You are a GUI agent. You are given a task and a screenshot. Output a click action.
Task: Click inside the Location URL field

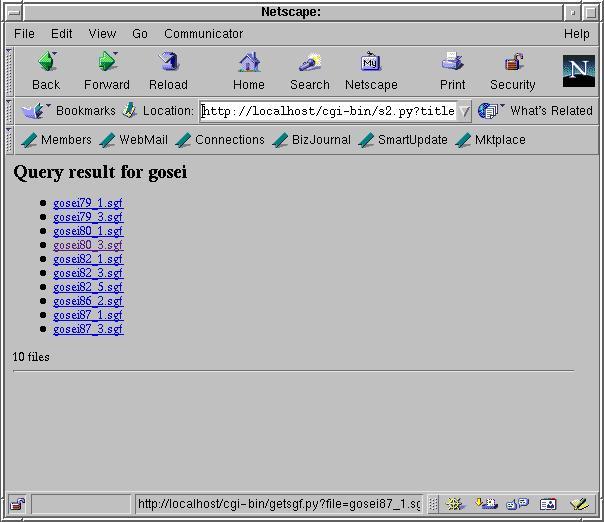[328, 111]
